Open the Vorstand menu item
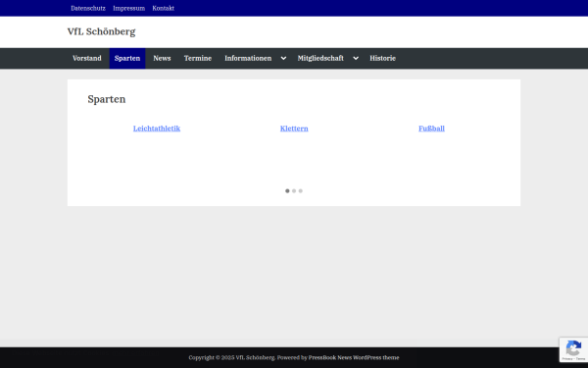 [87, 58]
